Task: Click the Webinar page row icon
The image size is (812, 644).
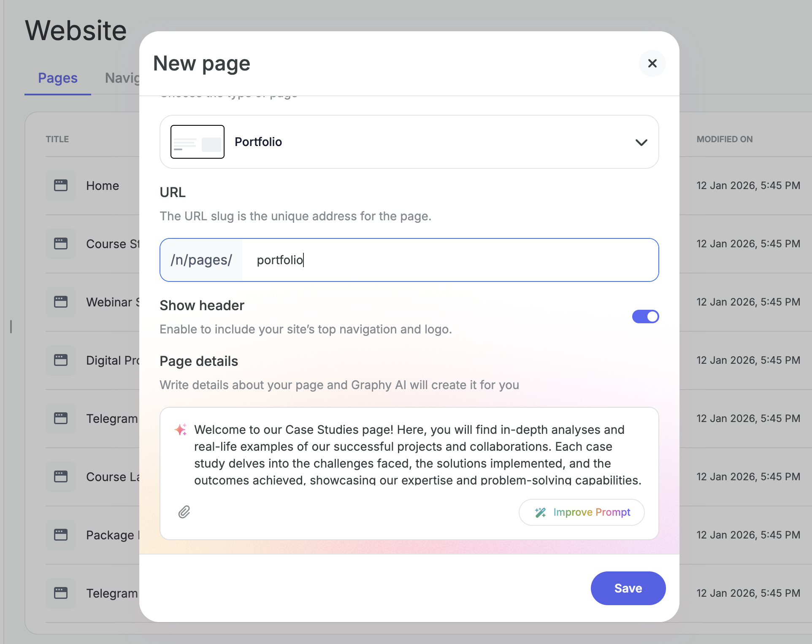Action: point(61,302)
